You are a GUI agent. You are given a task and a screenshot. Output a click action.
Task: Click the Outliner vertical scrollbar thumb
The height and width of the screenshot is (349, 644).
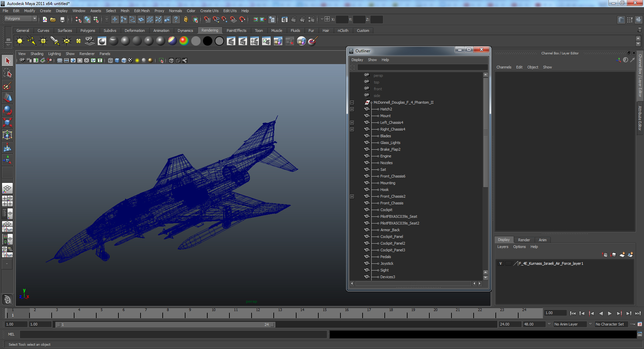tap(485, 132)
